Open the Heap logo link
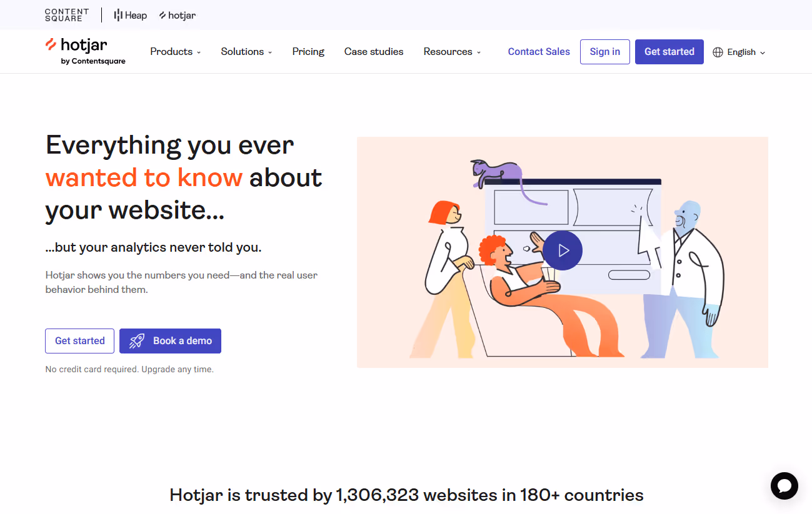The height and width of the screenshot is (514, 812). coord(130,15)
